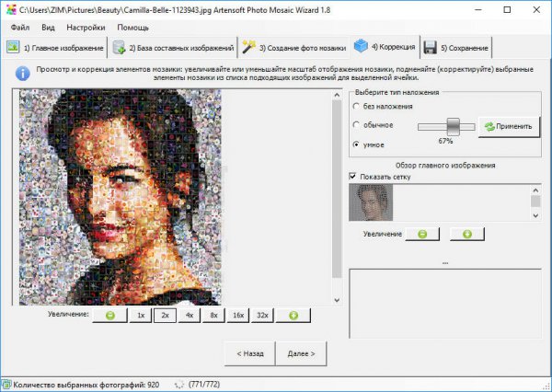This screenshot has width=552, height=392.
Task: Click the '< Назад' button
Action: pos(250,353)
